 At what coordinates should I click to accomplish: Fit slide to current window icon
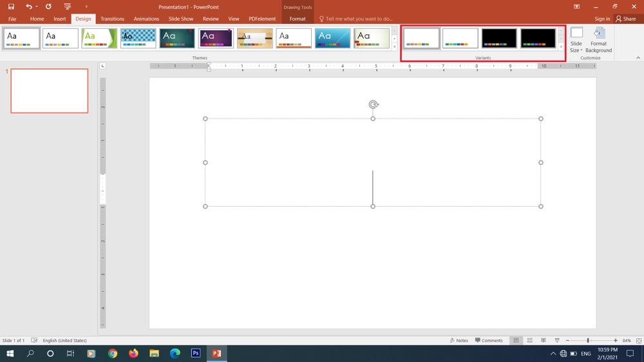pyautogui.click(x=638, y=340)
